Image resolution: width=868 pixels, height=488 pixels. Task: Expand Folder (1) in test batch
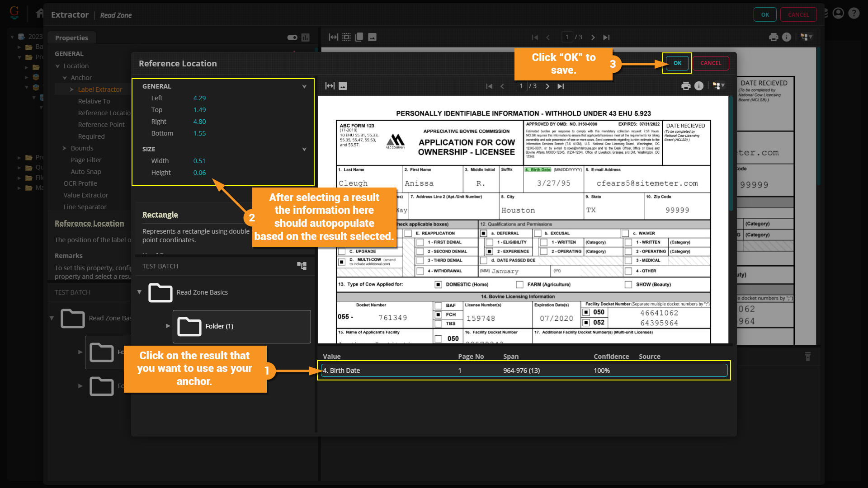click(x=168, y=326)
